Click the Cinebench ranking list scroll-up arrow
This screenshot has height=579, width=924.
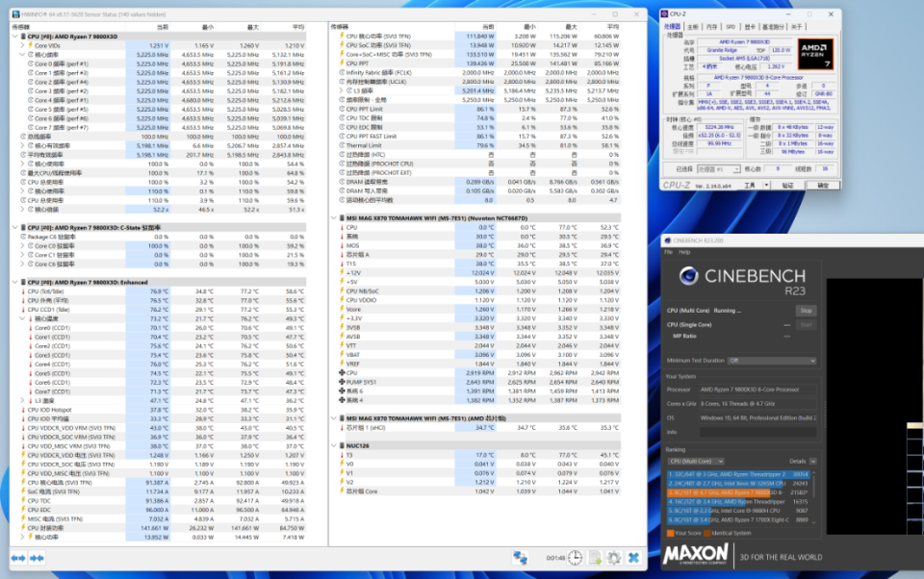[x=814, y=473]
